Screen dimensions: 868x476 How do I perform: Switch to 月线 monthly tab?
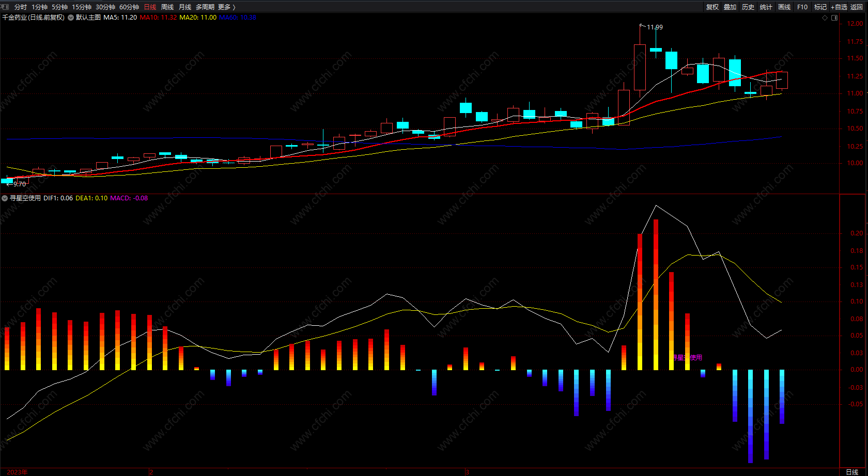185,7
